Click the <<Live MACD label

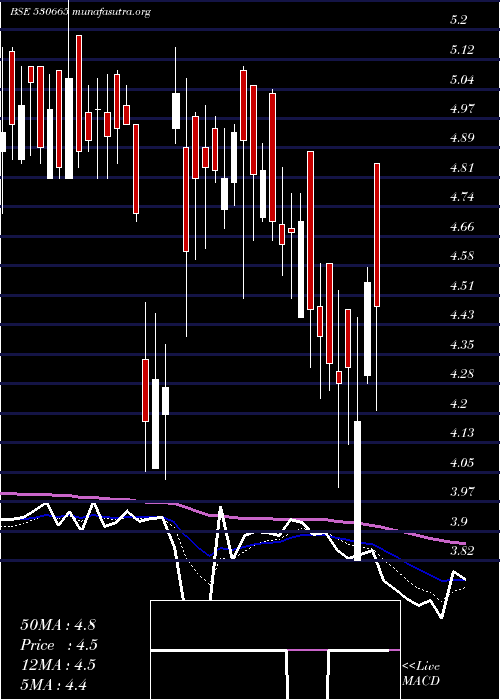[x=421, y=674]
